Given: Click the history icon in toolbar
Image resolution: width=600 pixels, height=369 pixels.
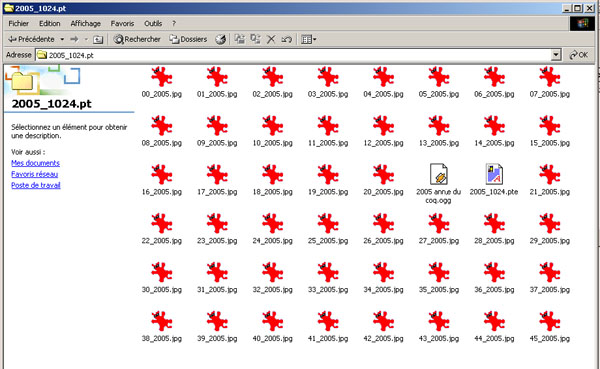Looking at the screenshot, I should click(x=220, y=39).
